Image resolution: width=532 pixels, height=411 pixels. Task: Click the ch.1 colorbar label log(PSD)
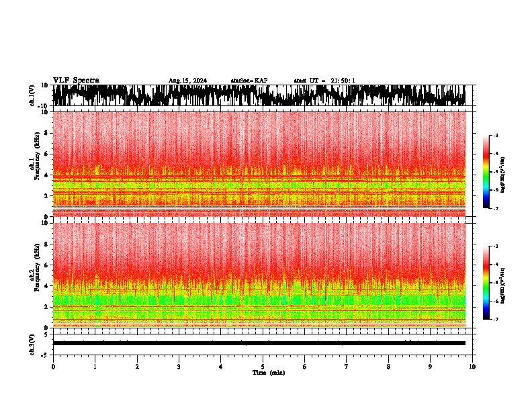coord(503,175)
